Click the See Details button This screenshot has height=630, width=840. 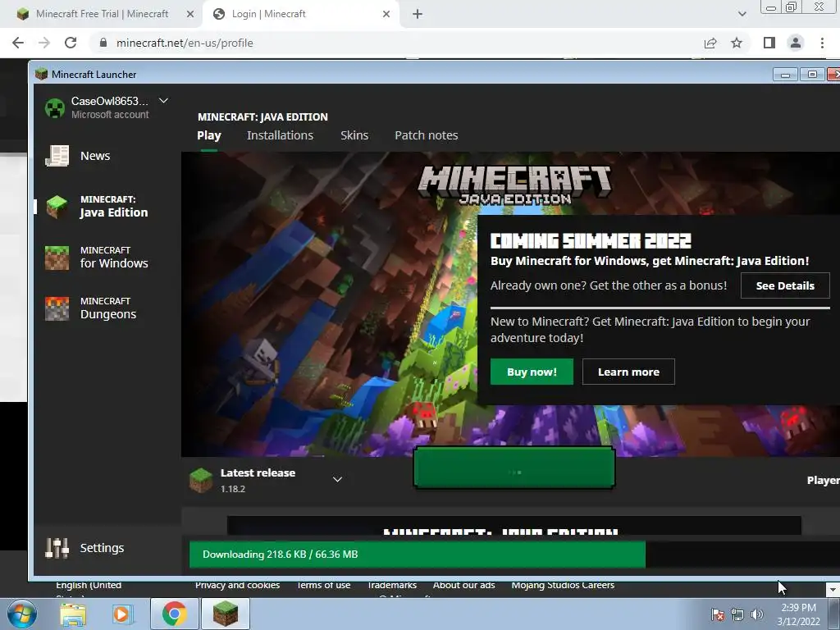click(x=785, y=285)
